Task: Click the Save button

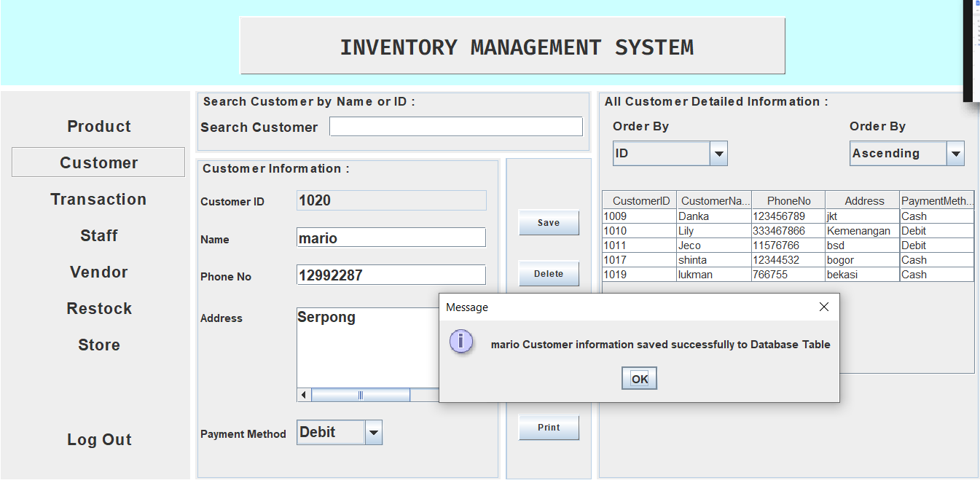Action: click(x=549, y=223)
